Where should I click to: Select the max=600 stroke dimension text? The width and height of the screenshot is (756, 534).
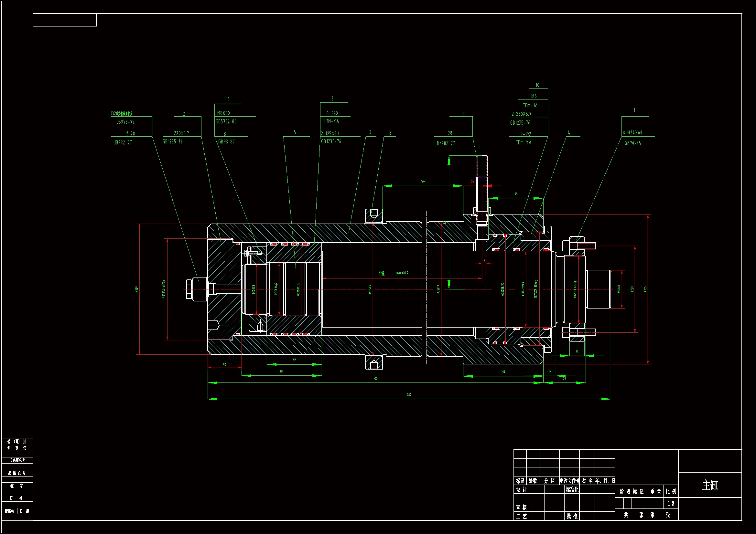(402, 273)
